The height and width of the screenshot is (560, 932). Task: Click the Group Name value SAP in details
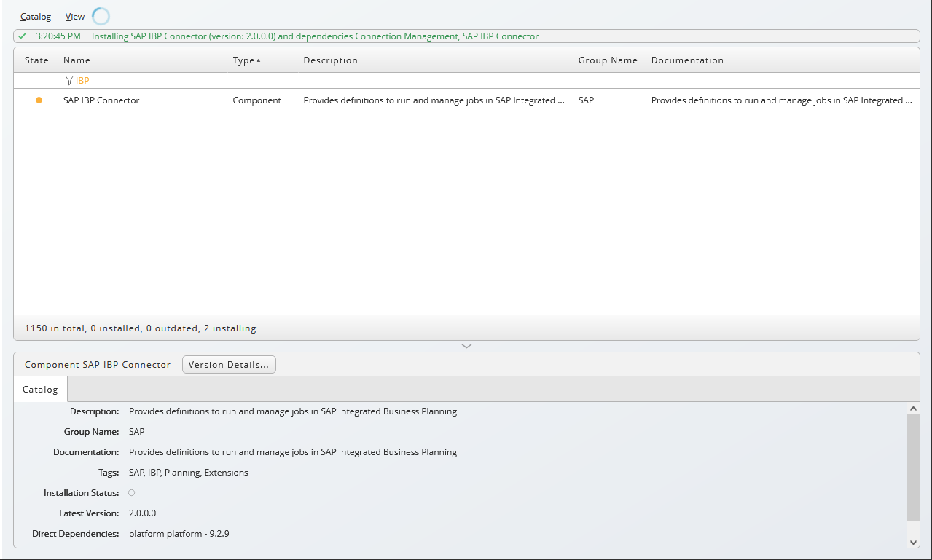click(137, 432)
